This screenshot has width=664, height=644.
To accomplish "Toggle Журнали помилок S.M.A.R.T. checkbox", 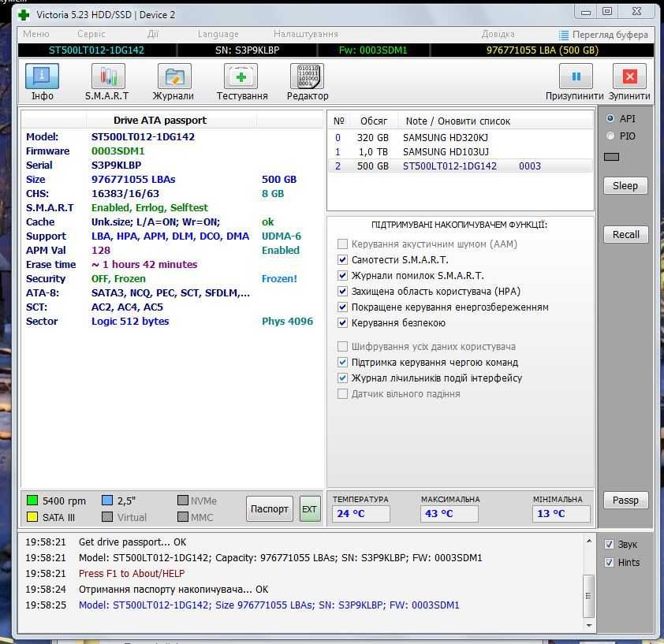I will (x=342, y=276).
